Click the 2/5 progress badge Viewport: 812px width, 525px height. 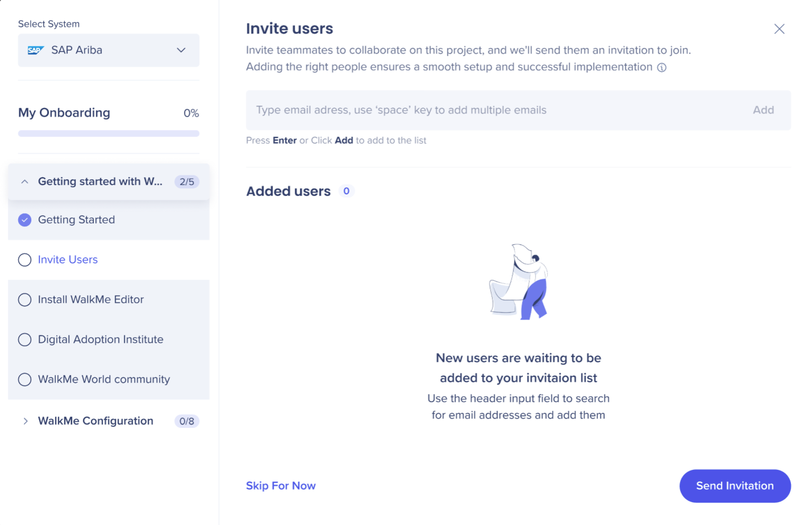tap(186, 182)
